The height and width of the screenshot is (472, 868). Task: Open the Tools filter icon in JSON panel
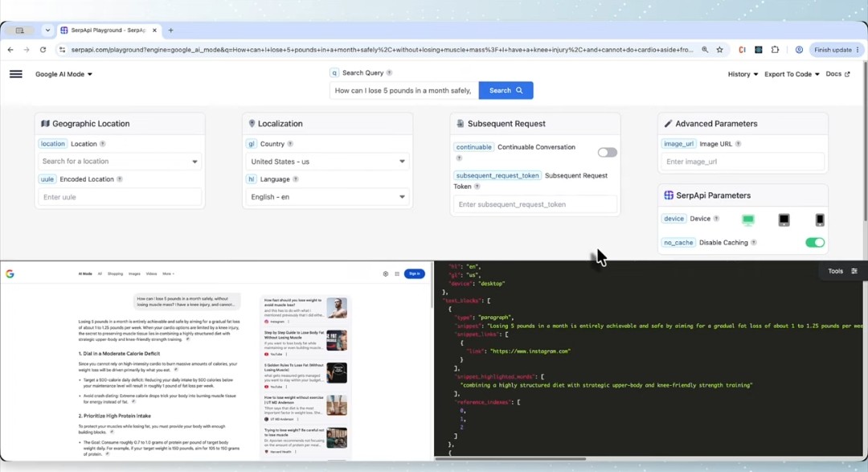(854, 271)
